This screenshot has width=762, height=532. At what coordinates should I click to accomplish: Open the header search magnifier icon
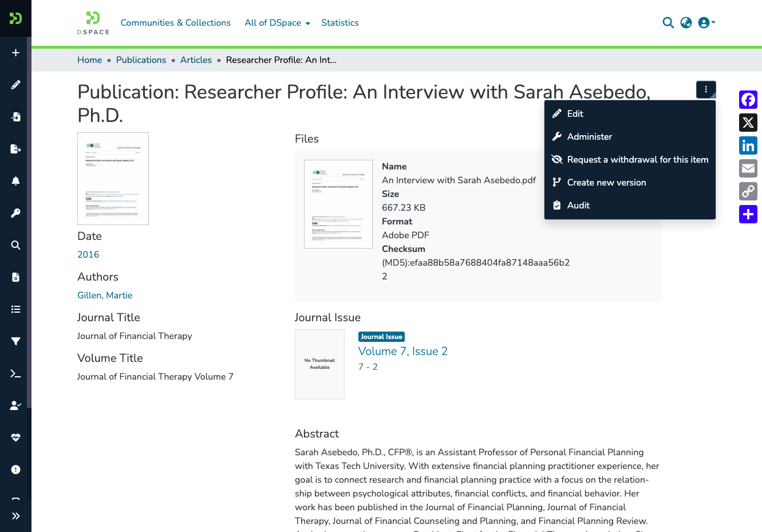[668, 23]
